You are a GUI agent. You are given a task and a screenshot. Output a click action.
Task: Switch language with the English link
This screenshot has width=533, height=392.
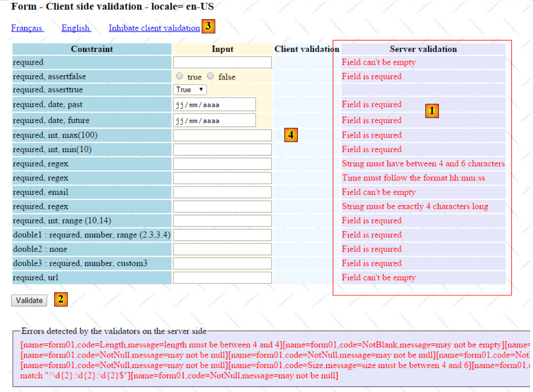point(76,28)
